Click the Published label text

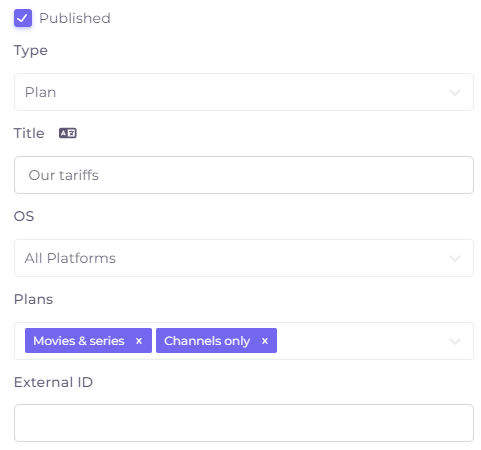[x=75, y=18]
